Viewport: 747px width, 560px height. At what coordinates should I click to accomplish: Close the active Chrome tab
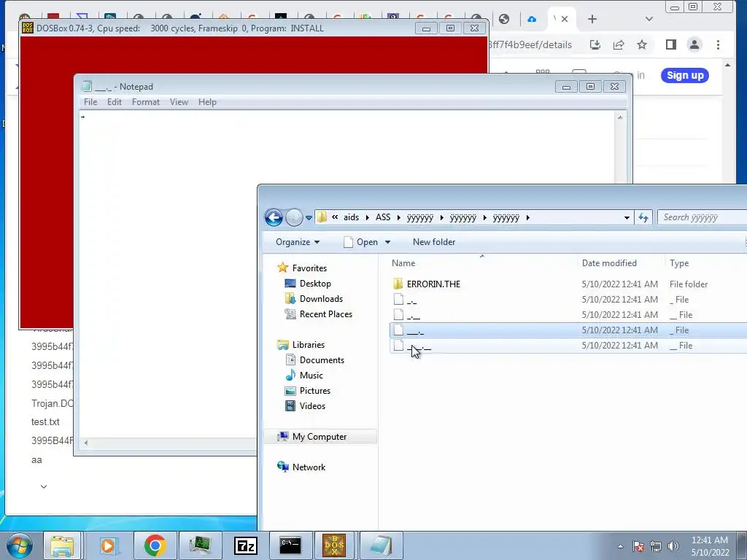pyautogui.click(x=565, y=19)
